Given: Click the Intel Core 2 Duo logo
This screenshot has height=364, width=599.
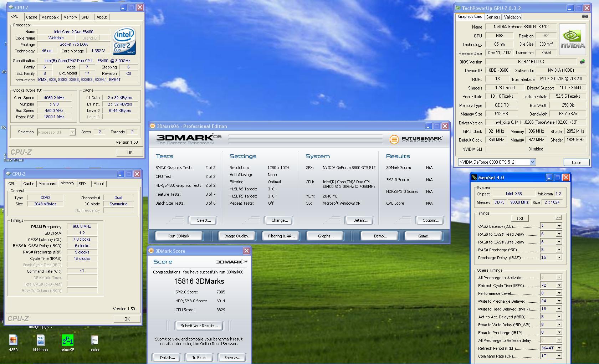Looking at the screenshot, I should click(124, 41).
